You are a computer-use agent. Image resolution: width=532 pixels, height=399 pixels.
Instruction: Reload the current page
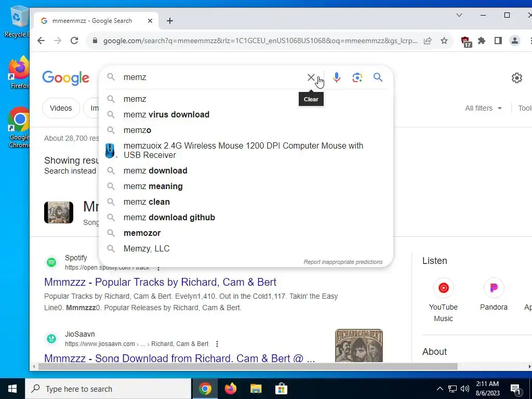[x=74, y=41]
